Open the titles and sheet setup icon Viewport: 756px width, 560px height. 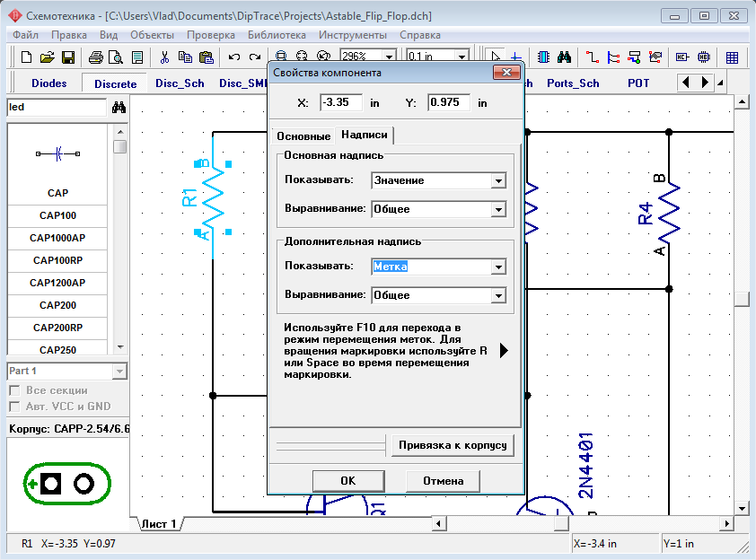(137, 57)
